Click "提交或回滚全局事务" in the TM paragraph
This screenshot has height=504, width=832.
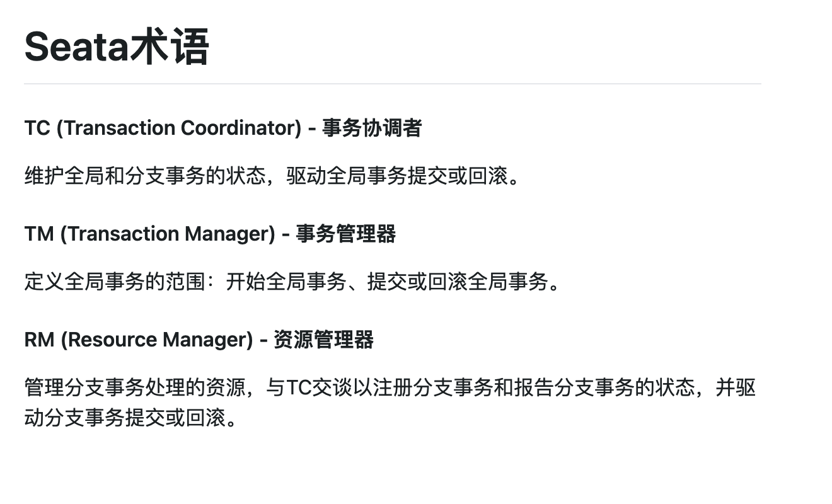click(x=458, y=282)
